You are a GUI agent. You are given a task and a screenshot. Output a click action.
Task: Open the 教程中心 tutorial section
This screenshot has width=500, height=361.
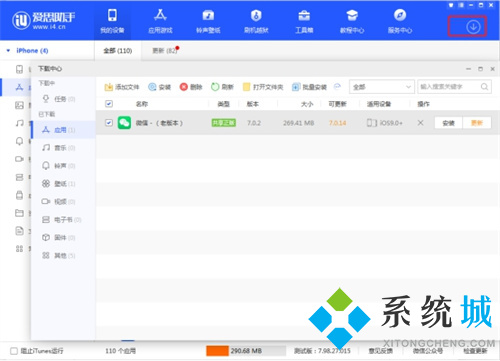pos(352,21)
